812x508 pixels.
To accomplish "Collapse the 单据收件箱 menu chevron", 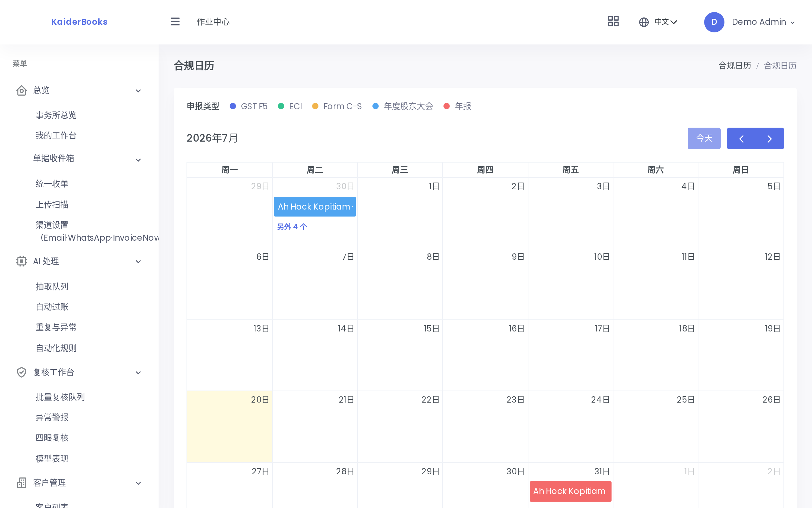I will [x=138, y=160].
